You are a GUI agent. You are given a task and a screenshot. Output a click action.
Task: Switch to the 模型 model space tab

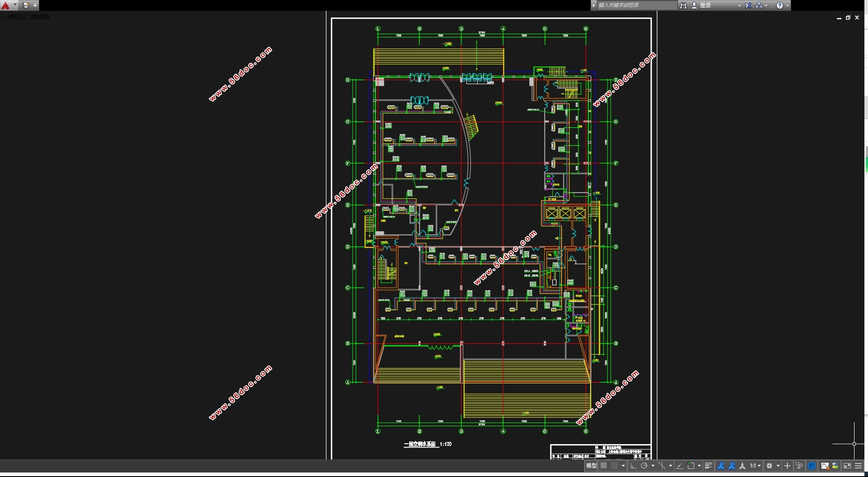pyautogui.click(x=591, y=466)
